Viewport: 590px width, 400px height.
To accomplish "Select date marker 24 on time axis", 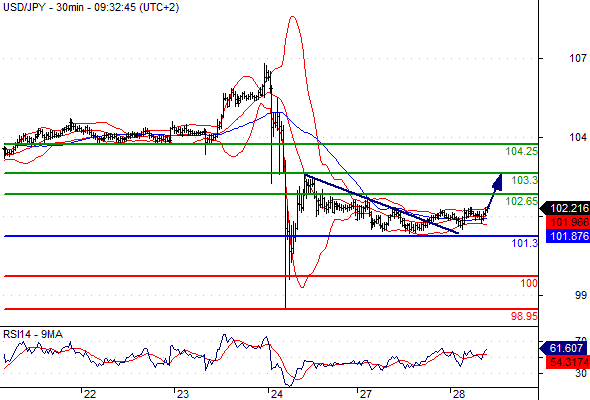I will (277, 394).
